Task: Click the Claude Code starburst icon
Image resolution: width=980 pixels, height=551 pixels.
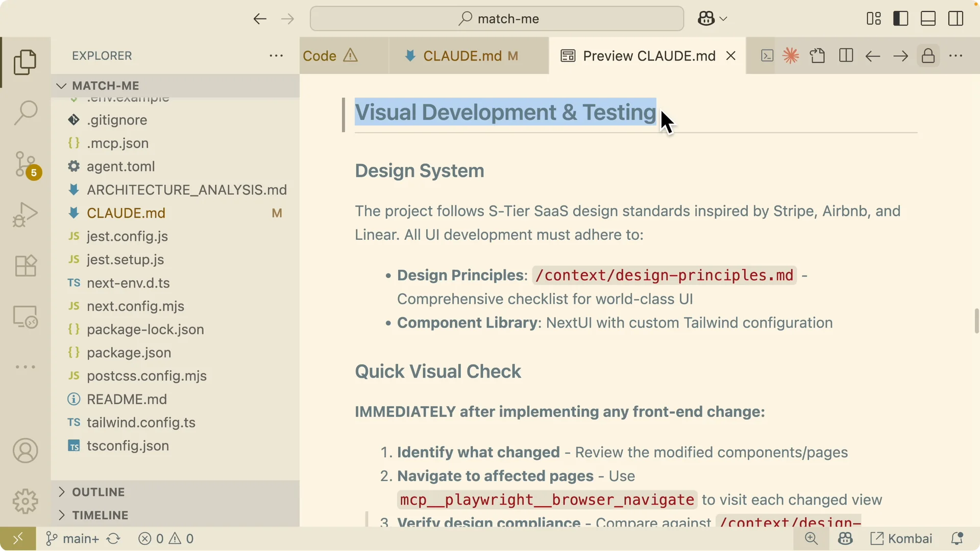Action: (791, 56)
